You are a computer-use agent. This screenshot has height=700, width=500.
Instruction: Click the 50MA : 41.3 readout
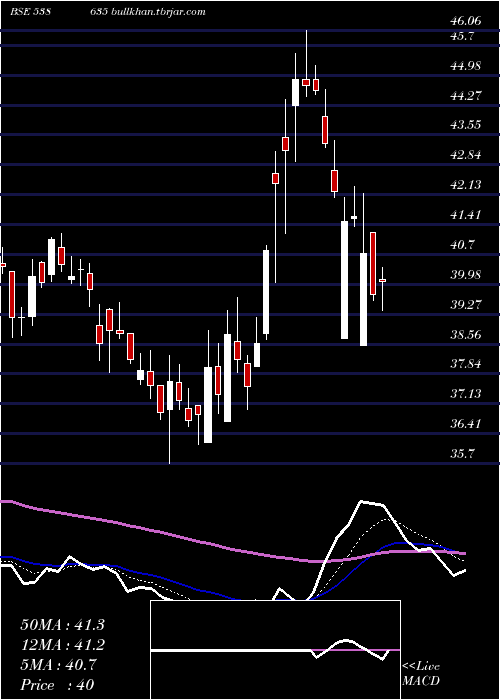tap(62, 625)
